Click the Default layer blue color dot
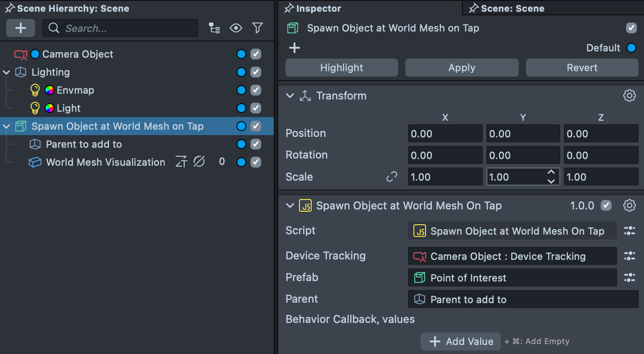 click(631, 48)
